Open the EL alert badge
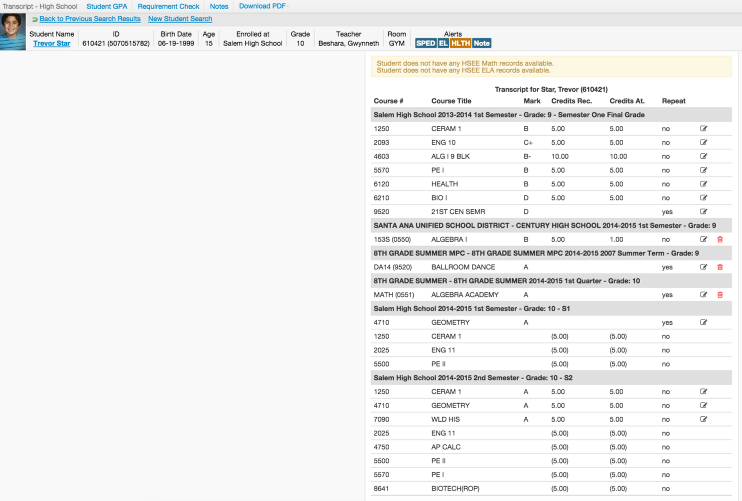The width and height of the screenshot is (742, 501). (443, 43)
